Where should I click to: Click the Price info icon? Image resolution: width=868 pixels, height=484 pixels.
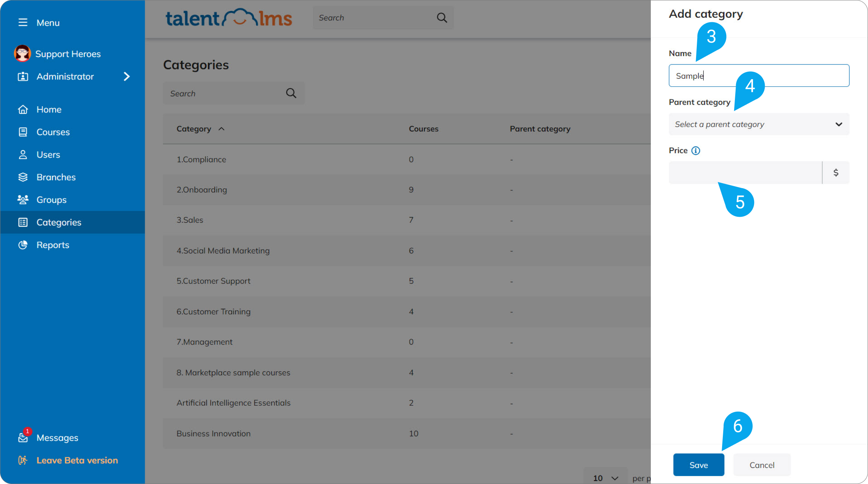point(696,151)
